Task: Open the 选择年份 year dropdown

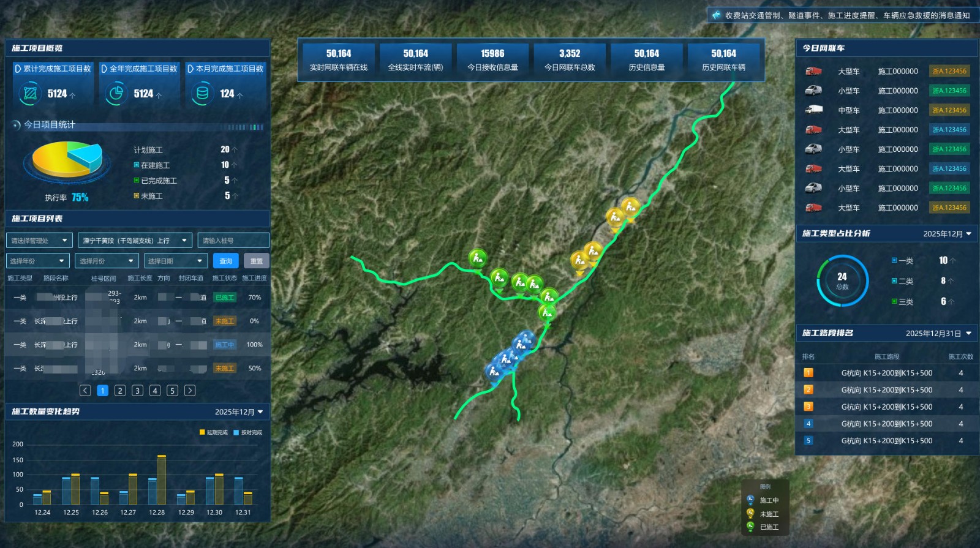Action: coord(37,261)
